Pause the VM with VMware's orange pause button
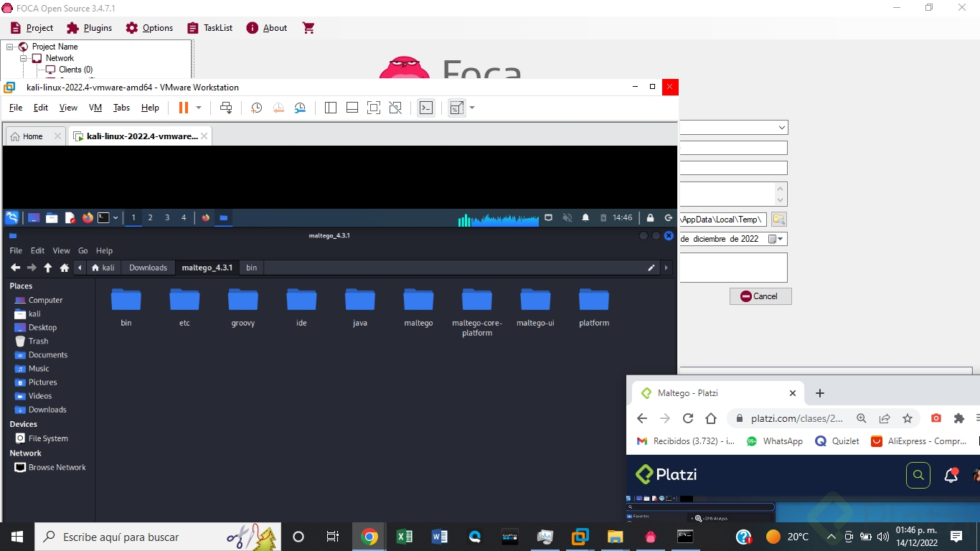This screenshot has width=980, height=551. tap(183, 108)
